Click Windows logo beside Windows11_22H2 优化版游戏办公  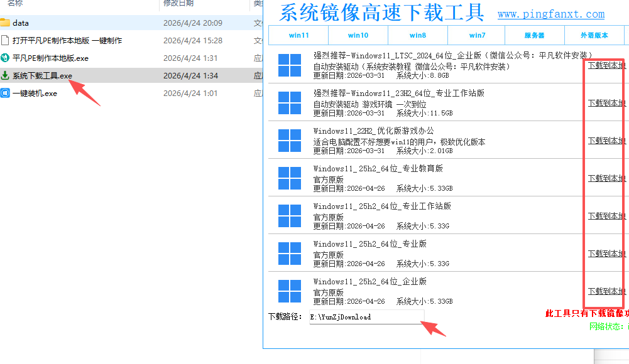pyautogui.click(x=290, y=141)
